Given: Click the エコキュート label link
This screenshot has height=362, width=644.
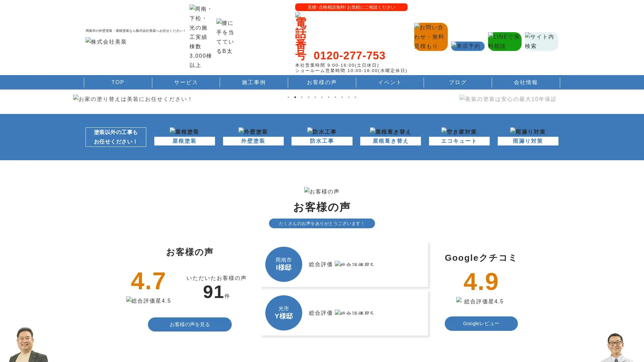Looking at the screenshot, I should point(459,141).
